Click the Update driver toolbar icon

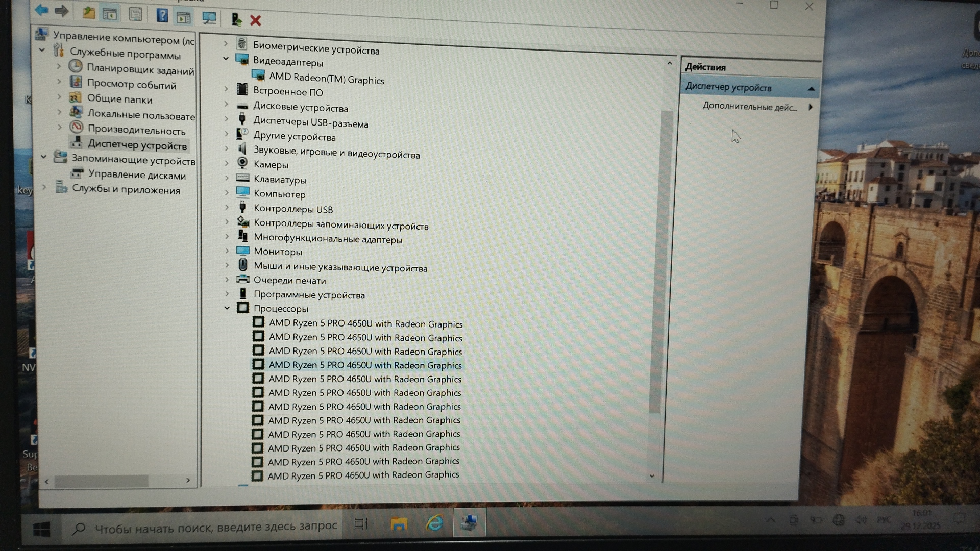(236, 19)
